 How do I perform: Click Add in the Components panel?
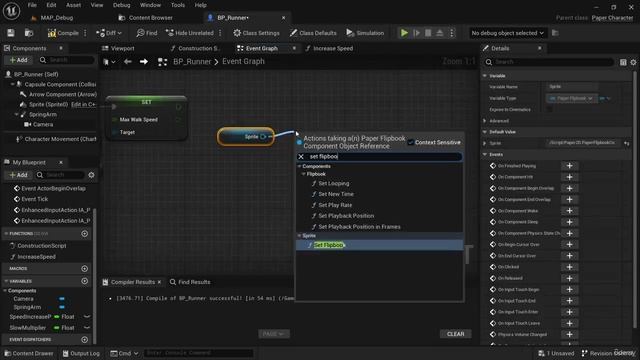(18, 60)
